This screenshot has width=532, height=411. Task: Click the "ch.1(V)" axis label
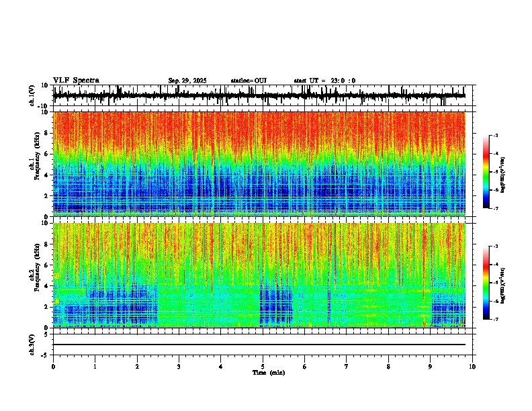point(32,95)
